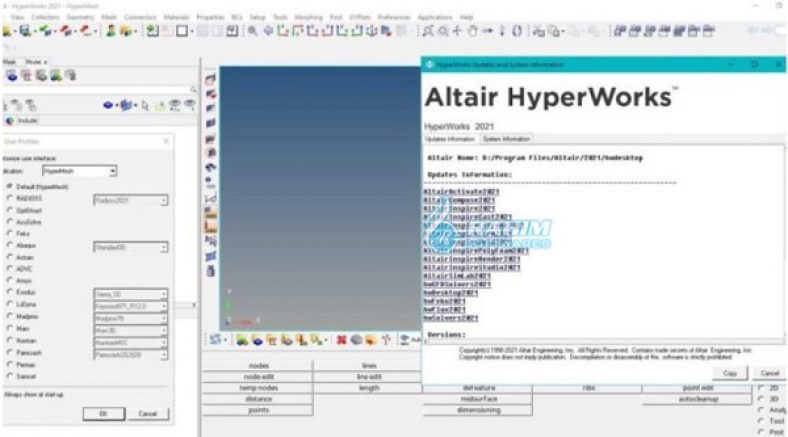
Task: Open the NastranMSC dropdown
Action: click(x=131, y=343)
